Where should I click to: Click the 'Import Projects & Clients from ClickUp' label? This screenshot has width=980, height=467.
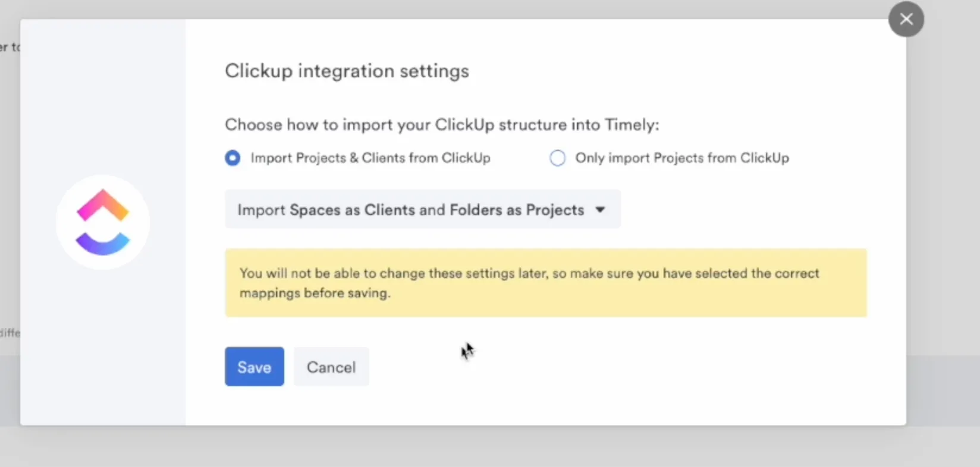tap(370, 158)
